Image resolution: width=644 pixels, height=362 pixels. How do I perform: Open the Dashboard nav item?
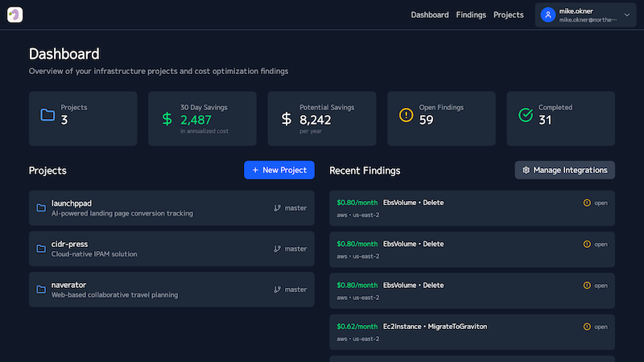(x=429, y=14)
